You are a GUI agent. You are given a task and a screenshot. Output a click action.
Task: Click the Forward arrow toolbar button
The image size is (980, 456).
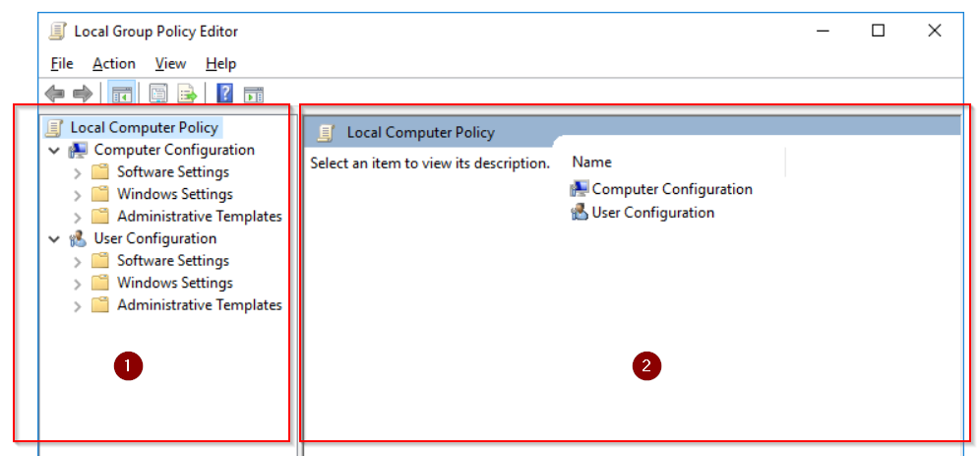click(83, 94)
